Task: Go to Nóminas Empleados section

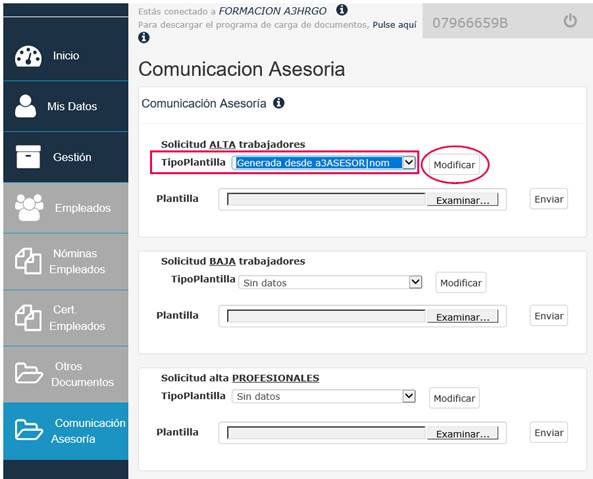Action: click(x=66, y=261)
